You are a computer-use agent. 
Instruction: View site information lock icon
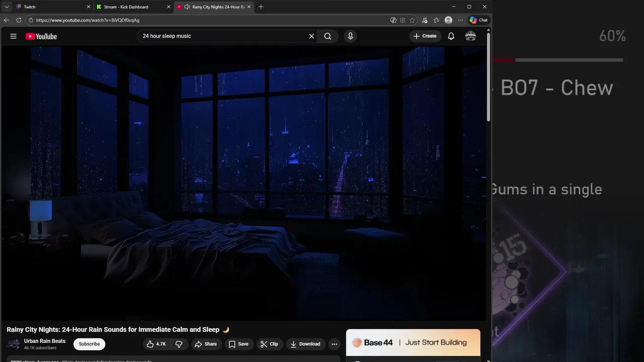31,20
